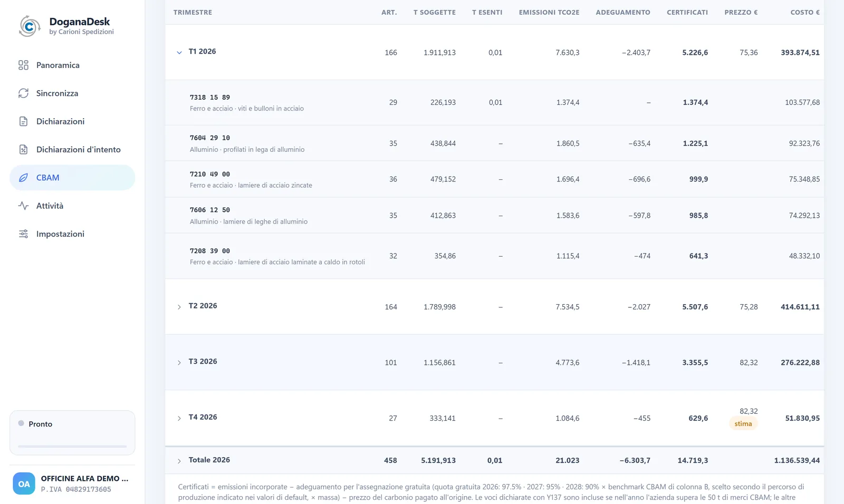Click the T2 2026 certificates value 5.507,6
The image size is (844, 504).
tap(695, 307)
